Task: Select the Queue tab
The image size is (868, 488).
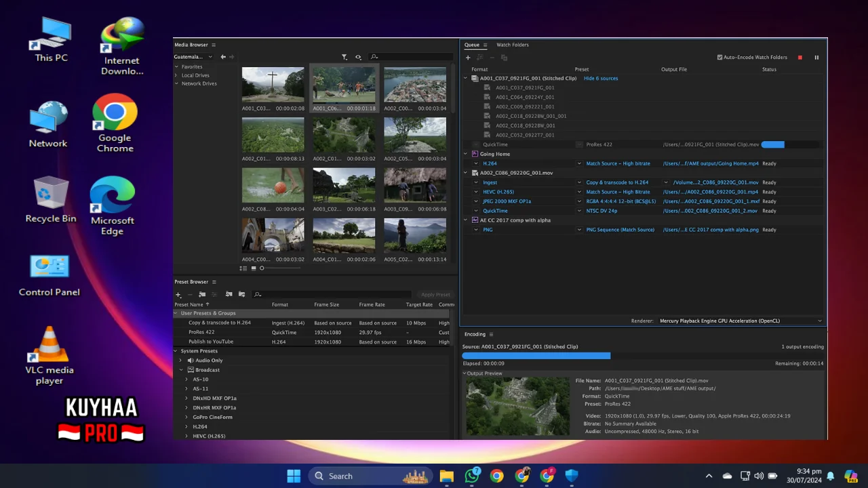Action: click(x=472, y=45)
